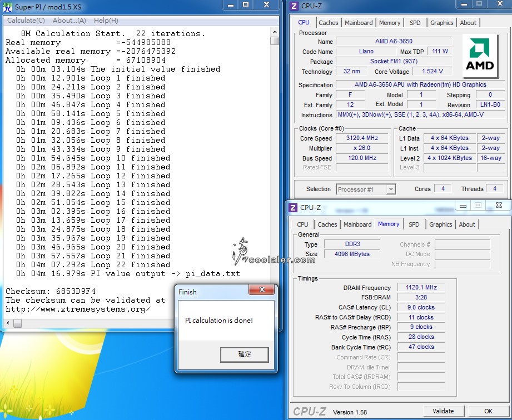Click the CAS# Latency value 9.0 clocks
Screen dimensions: 512x420
coord(421,307)
